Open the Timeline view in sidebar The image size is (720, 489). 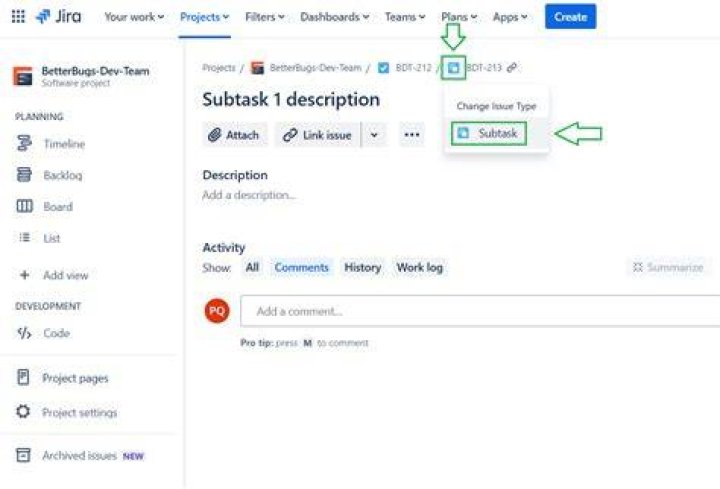click(x=64, y=144)
